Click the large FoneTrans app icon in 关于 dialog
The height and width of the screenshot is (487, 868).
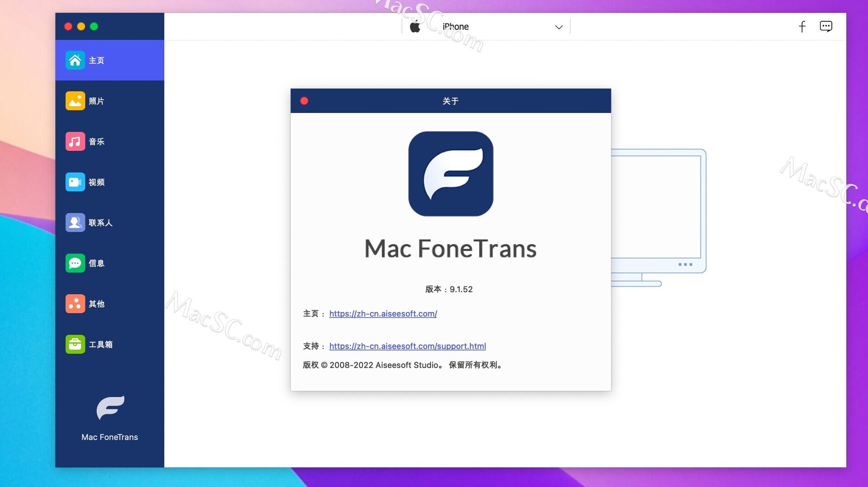[451, 174]
